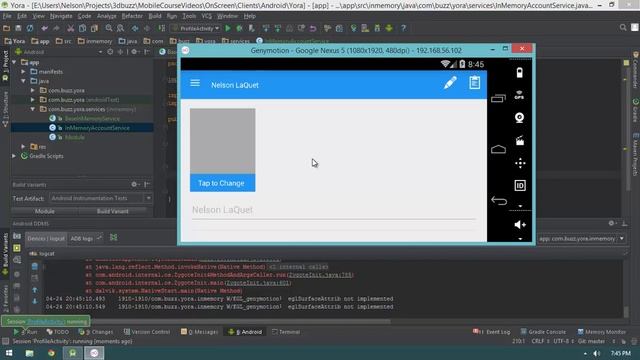640x360 pixels.
Task: Open Genymotion battery widget
Action: click(519, 73)
